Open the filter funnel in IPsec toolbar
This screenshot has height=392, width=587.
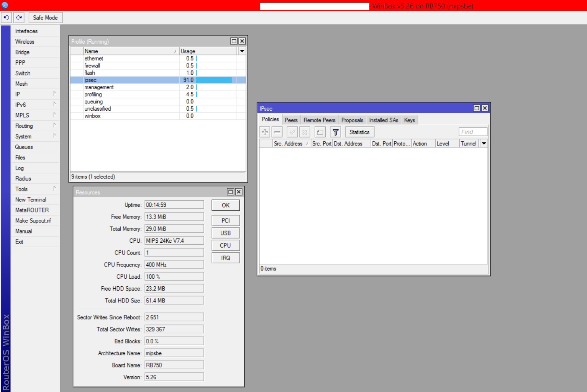tap(336, 132)
